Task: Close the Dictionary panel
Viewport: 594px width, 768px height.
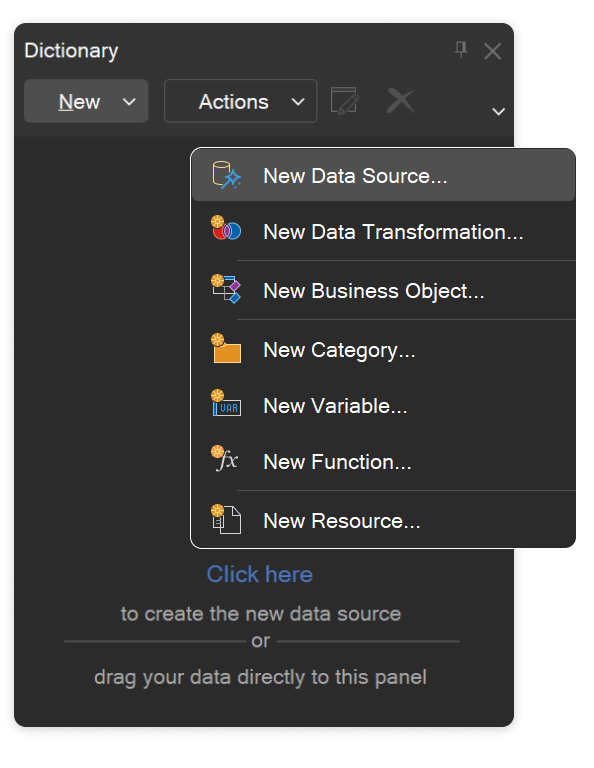Action: tap(493, 51)
